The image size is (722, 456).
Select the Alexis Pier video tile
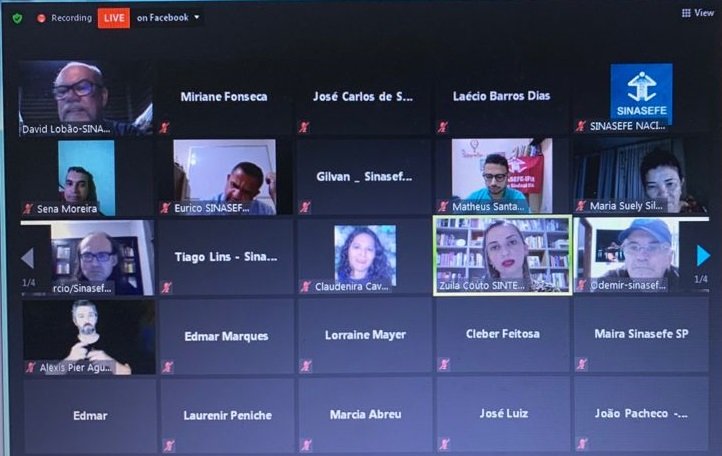[x=88, y=336]
